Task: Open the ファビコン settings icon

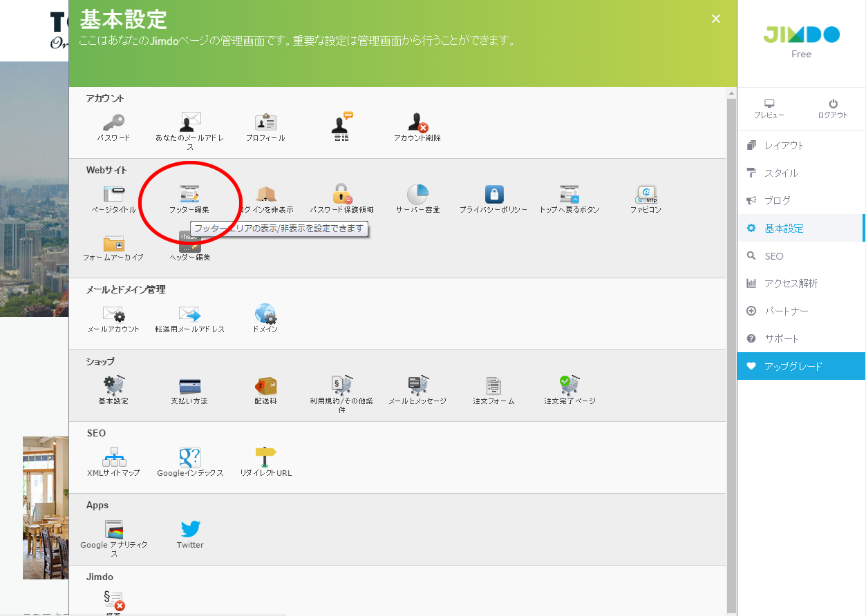Action: click(x=645, y=194)
